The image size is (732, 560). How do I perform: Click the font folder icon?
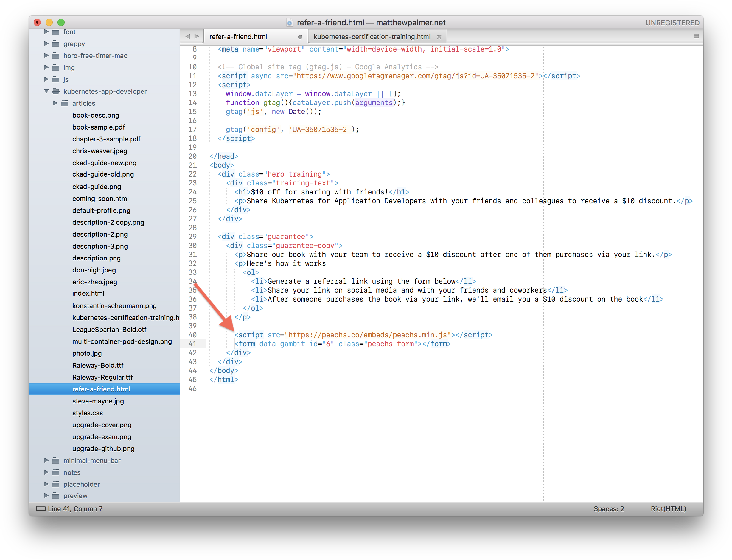click(56, 32)
